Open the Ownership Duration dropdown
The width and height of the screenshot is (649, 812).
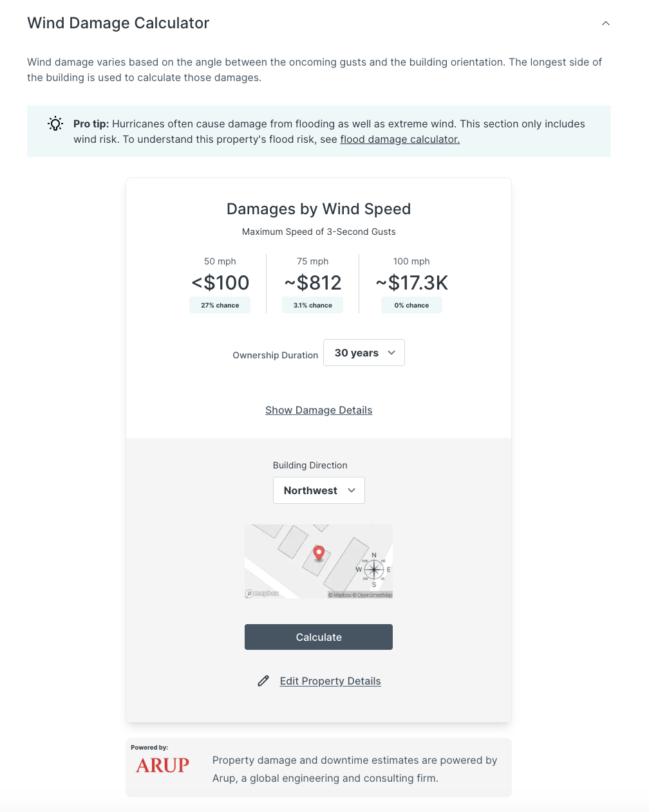364,353
